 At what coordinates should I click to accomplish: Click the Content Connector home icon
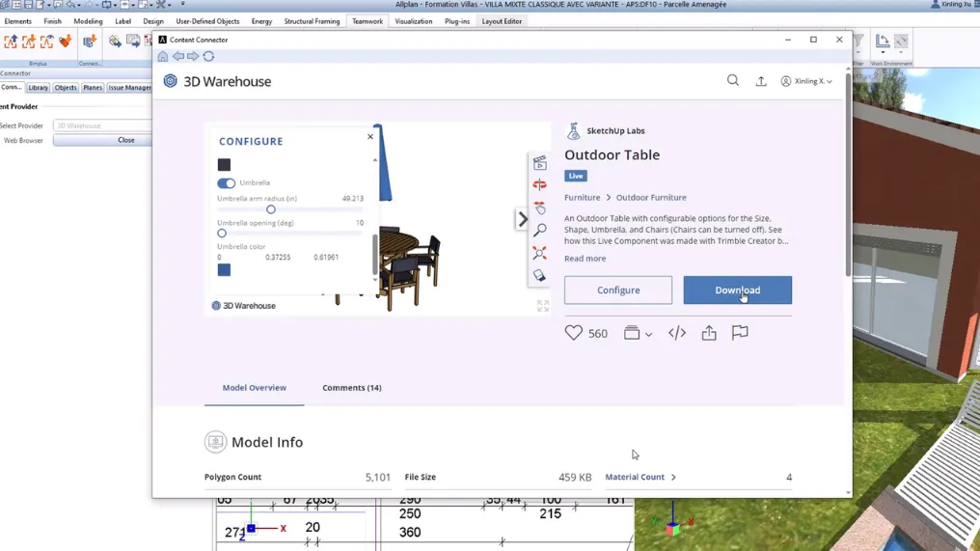pyautogui.click(x=163, y=57)
